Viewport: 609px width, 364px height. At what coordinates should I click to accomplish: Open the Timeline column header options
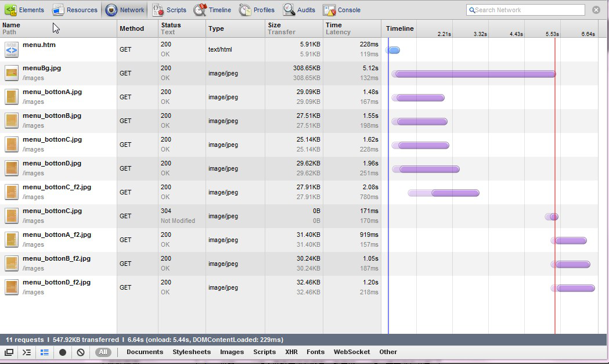tap(400, 28)
